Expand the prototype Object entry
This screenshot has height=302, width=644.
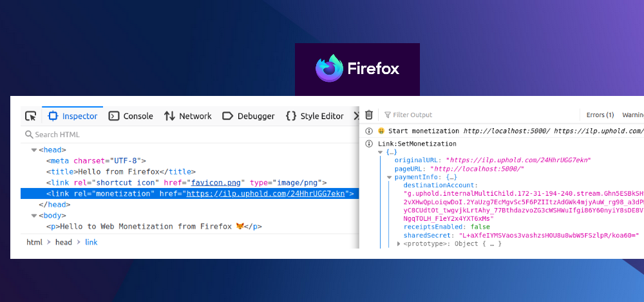(399, 244)
